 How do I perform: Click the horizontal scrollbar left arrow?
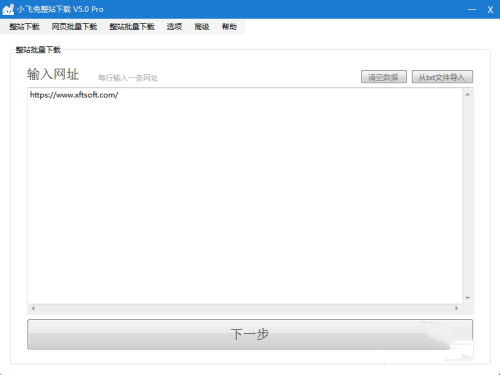(x=33, y=308)
